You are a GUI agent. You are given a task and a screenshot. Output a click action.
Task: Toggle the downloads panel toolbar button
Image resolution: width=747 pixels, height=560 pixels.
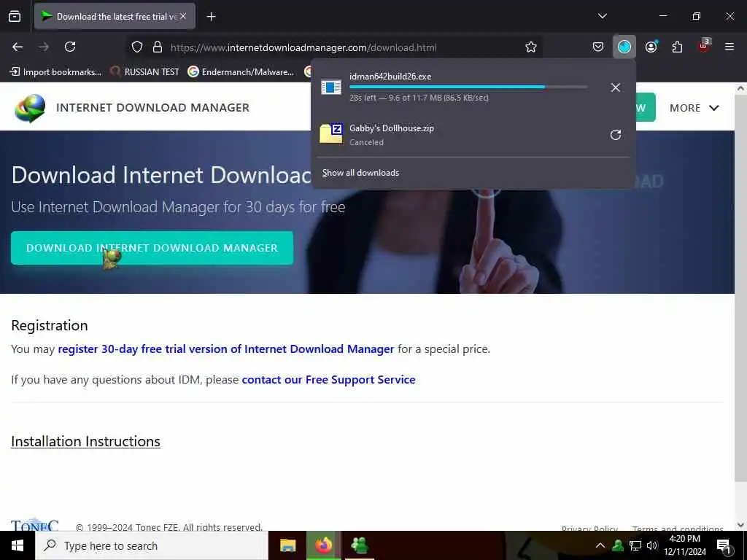[624, 47]
